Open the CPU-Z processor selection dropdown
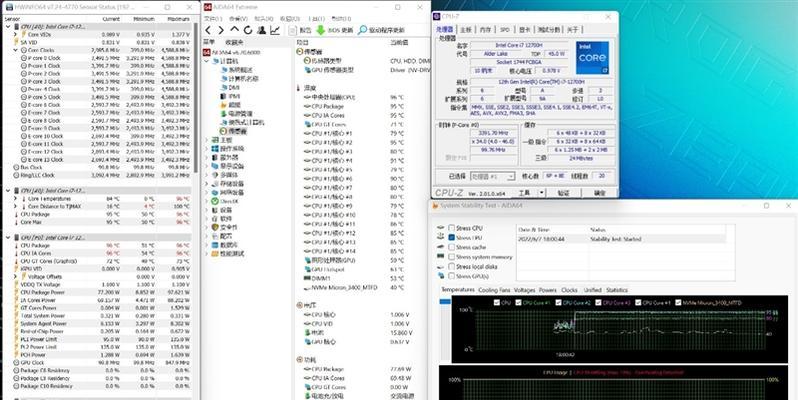798x400 pixels. pyautogui.click(x=492, y=177)
